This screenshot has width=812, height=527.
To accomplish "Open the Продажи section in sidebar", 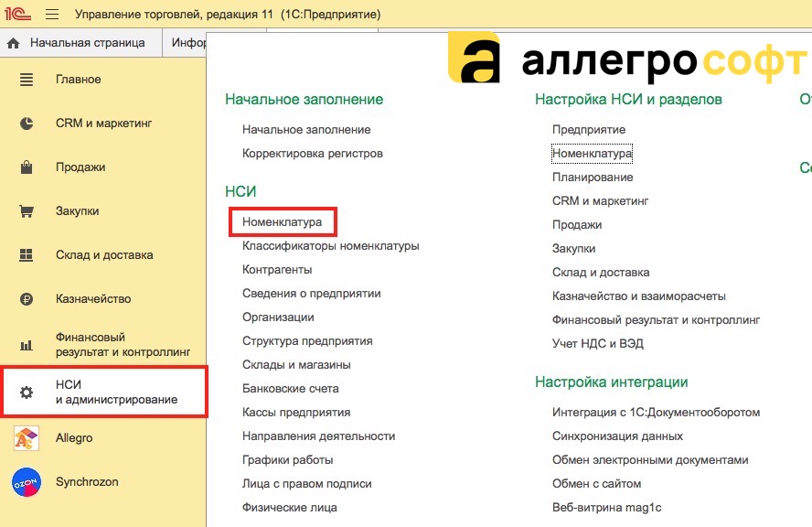I will [x=80, y=167].
